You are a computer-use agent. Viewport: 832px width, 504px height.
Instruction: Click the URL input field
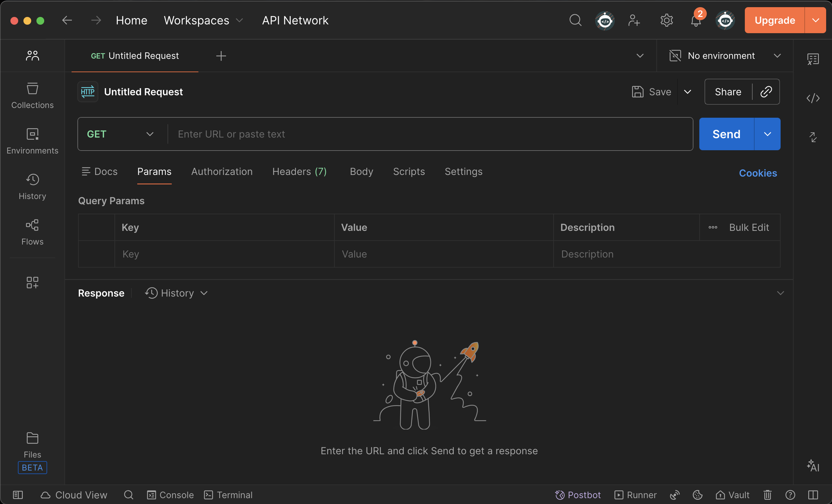[429, 134]
